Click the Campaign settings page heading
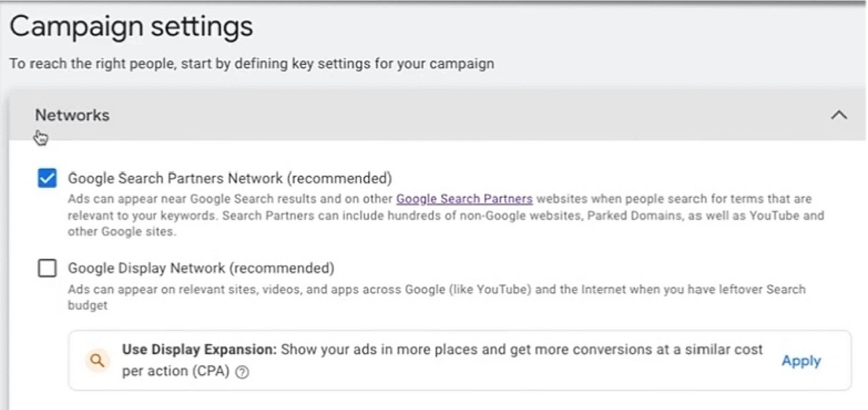868x410 pixels. [131, 26]
